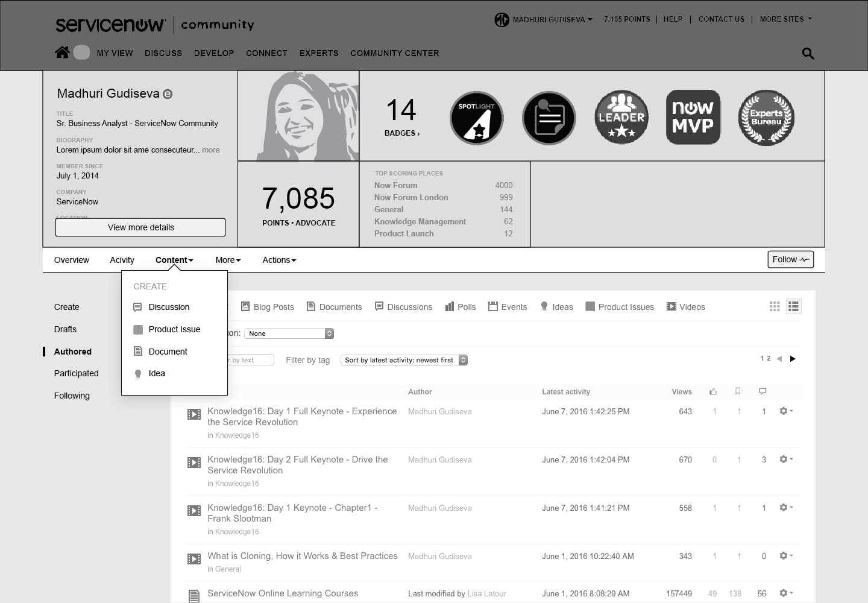Open the Acivity tab
The height and width of the screenshot is (603, 868).
coord(122,260)
